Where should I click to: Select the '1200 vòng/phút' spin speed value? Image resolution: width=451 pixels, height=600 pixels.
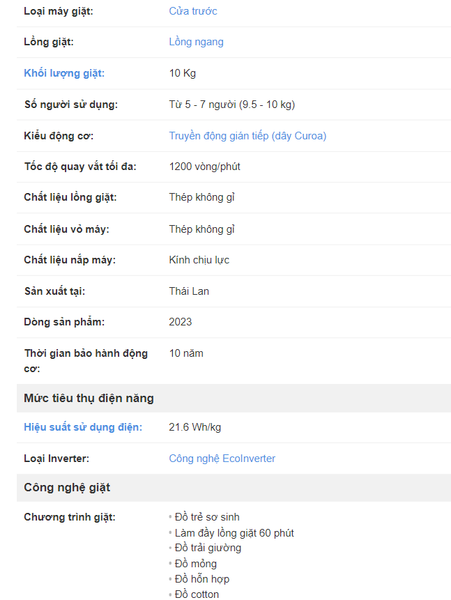205,166
